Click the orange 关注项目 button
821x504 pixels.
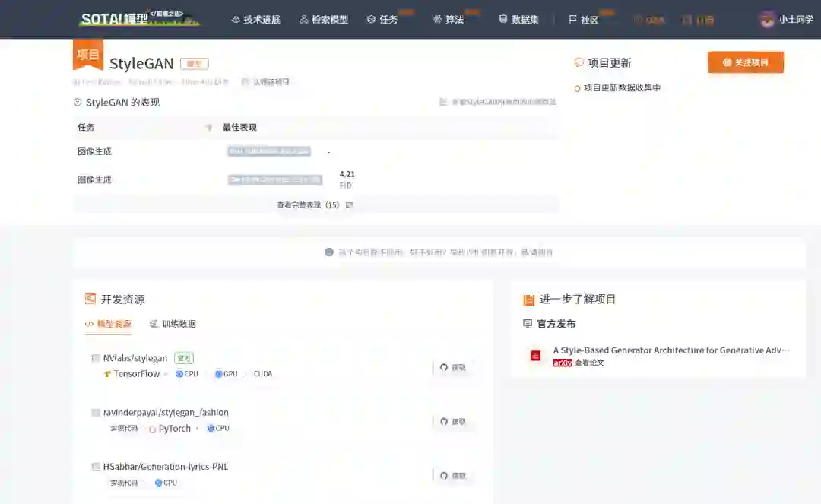tap(746, 62)
